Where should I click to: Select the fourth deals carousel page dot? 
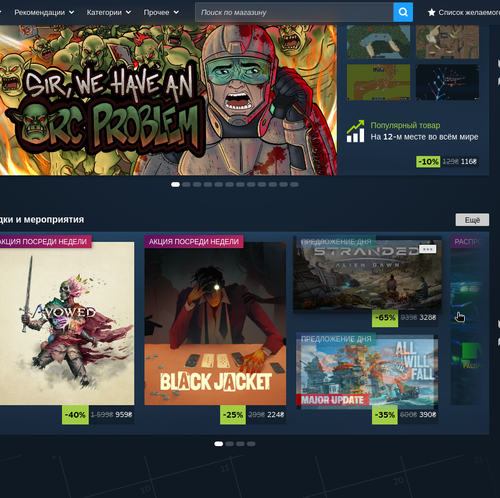point(251,444)
